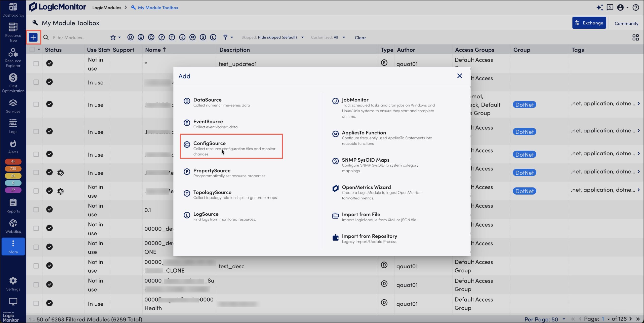
Task: Open Alerts in the sidebar
Action: (x=13, y=147)
